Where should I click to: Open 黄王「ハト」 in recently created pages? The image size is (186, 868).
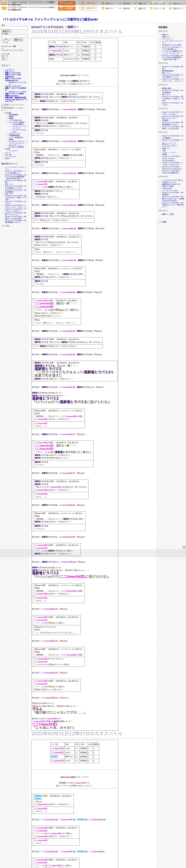pos(9,184)
